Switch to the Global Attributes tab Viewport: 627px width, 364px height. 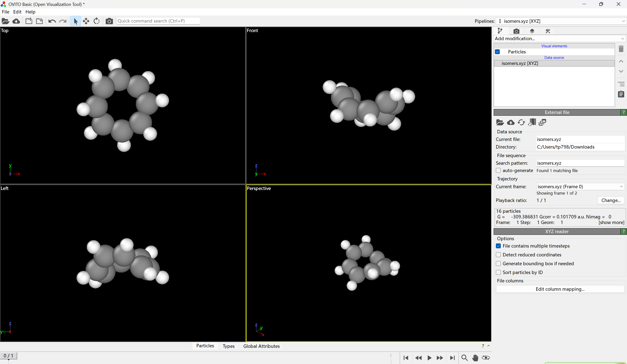pos(261,346)
